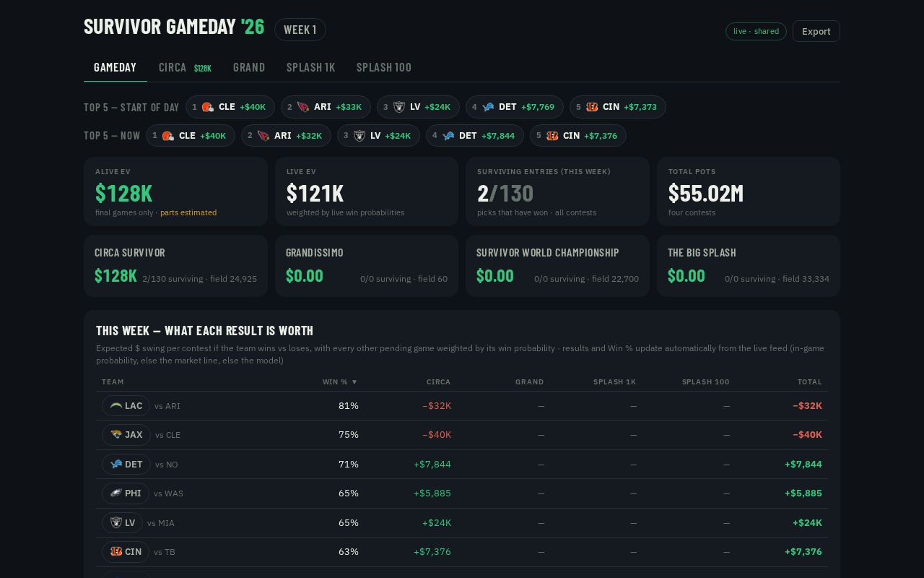The width and height of the screenshot is (924, 578).
Task: Click the Bengals logo in Top 5 Now row
Action: pyautogui.click(x=552, y=136)
